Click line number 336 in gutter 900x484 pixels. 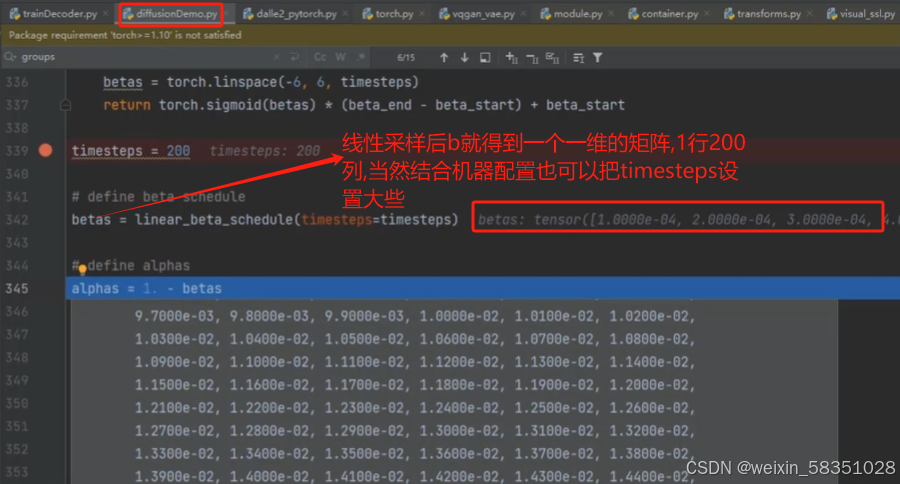coord(17,82)
